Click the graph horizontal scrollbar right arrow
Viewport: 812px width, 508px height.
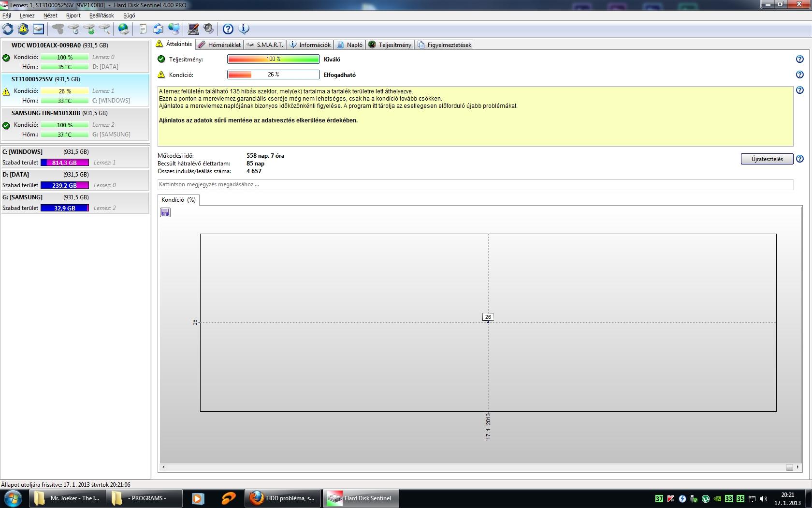(797, 467)
